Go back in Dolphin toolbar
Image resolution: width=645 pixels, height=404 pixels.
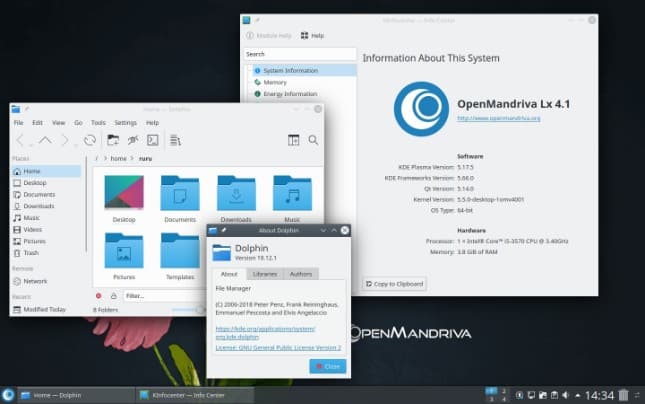(20, 140)
